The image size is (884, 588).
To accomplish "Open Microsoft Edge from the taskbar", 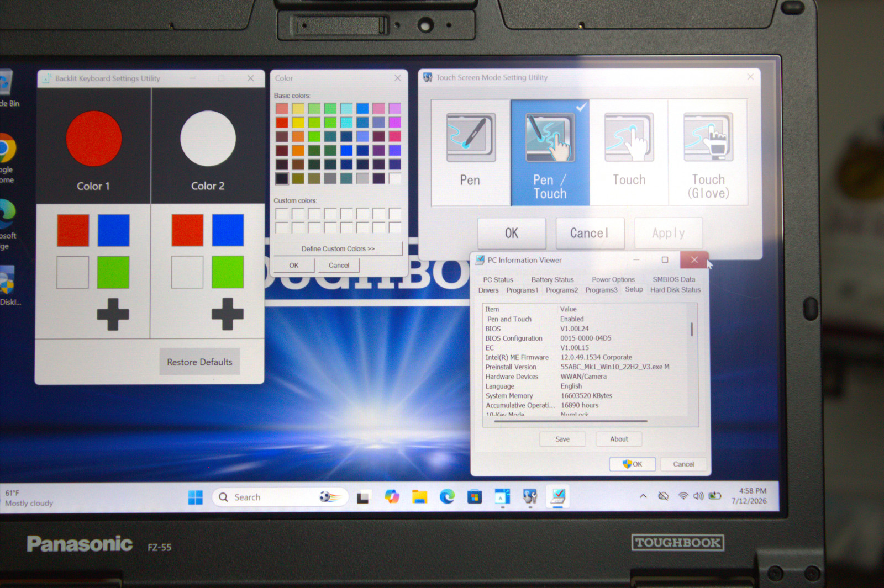I will [x=447, y=497].
